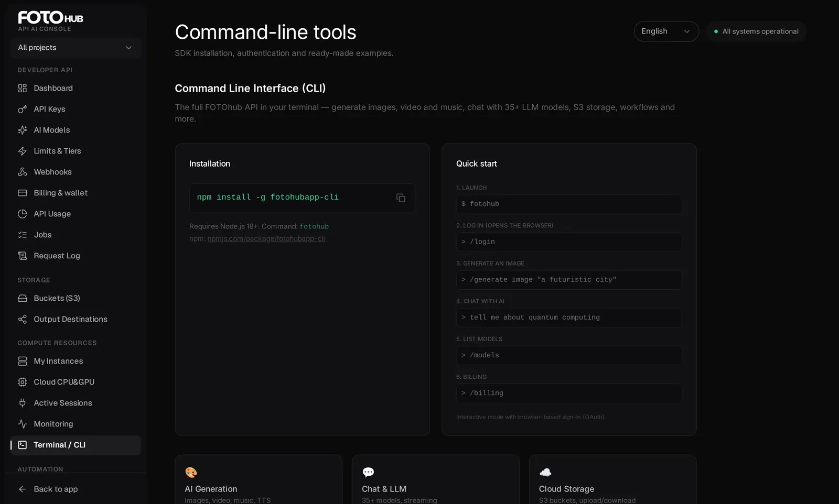Click the '/generate image' command line
This screenshot has width=839, height=504.
point(569,279)
